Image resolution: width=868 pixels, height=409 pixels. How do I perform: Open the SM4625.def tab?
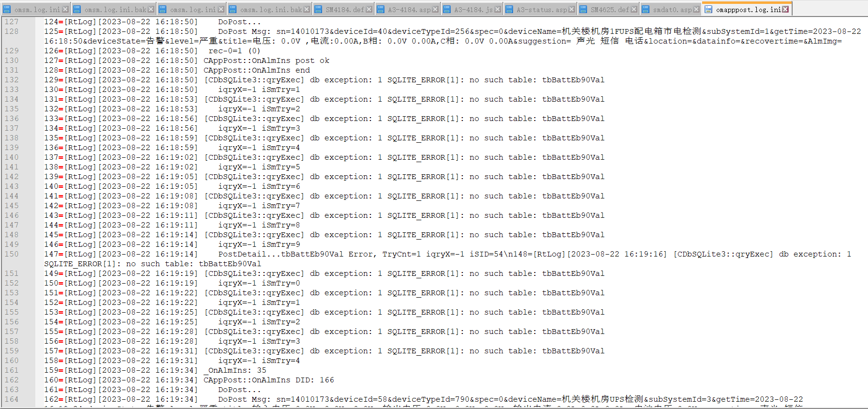pos(609,10)
